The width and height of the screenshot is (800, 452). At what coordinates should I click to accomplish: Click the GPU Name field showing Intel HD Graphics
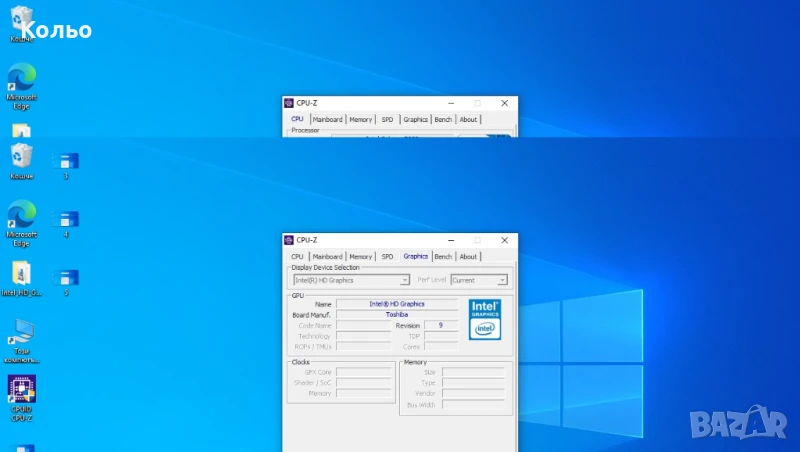(397, 304)
